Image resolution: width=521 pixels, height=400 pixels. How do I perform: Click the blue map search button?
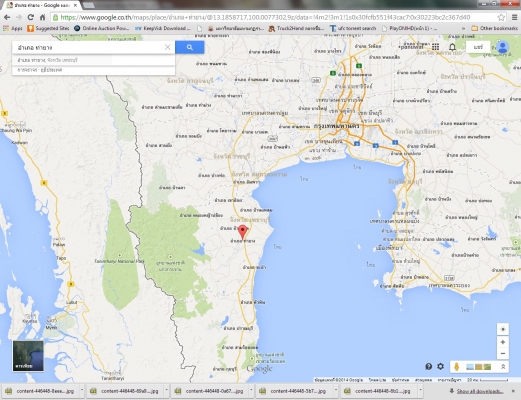click(190, 47)
